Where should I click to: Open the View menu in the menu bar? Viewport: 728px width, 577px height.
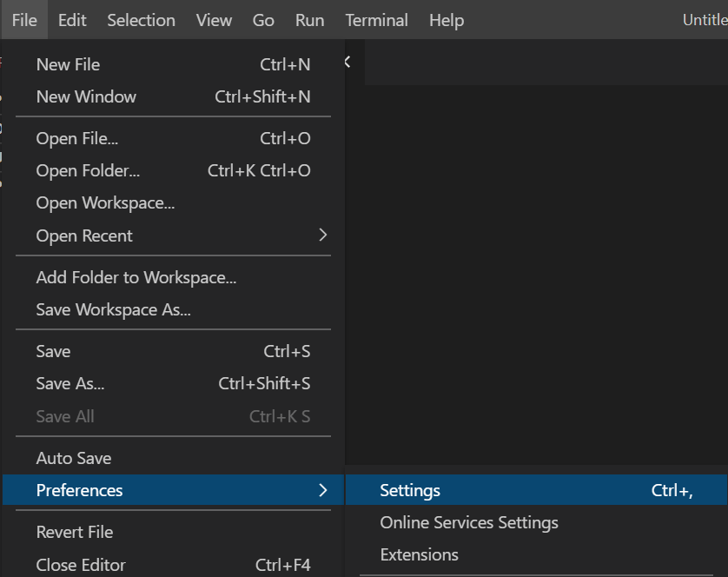214,20
